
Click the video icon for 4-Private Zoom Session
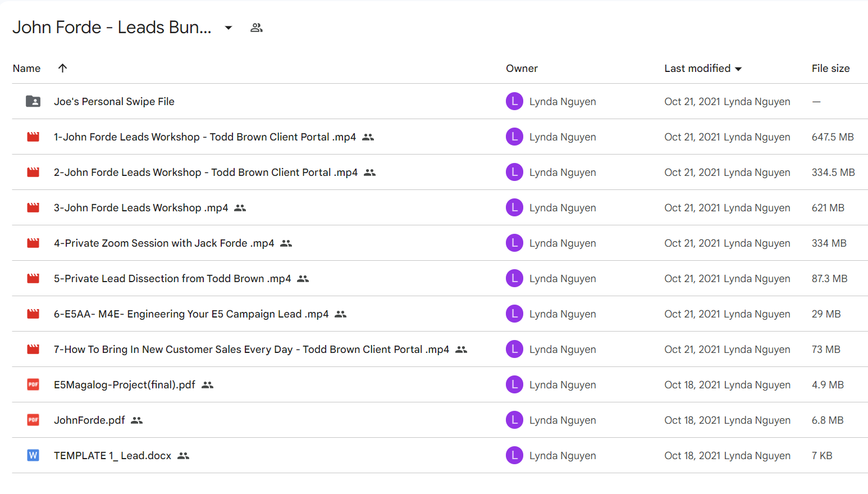click(33, 243)
